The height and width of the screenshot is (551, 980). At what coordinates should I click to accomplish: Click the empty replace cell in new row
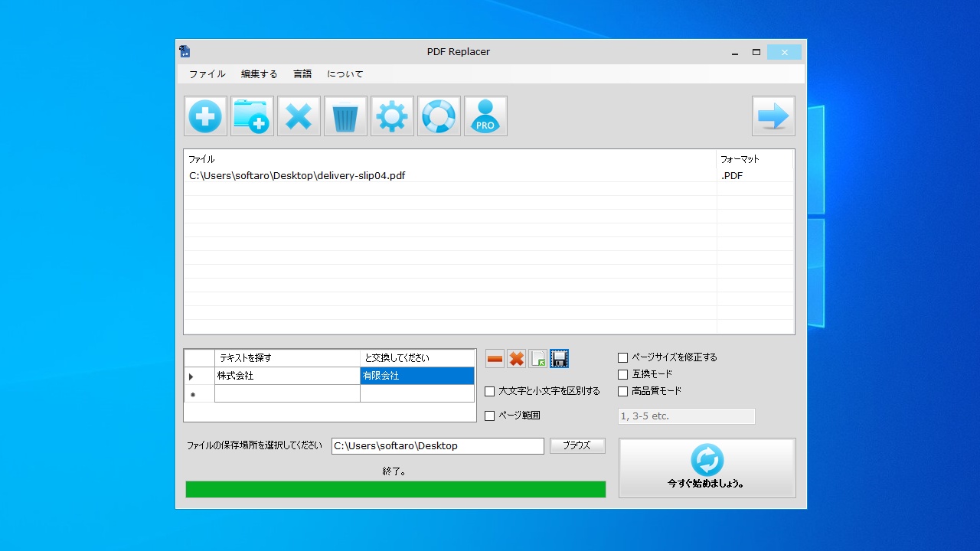417,393
